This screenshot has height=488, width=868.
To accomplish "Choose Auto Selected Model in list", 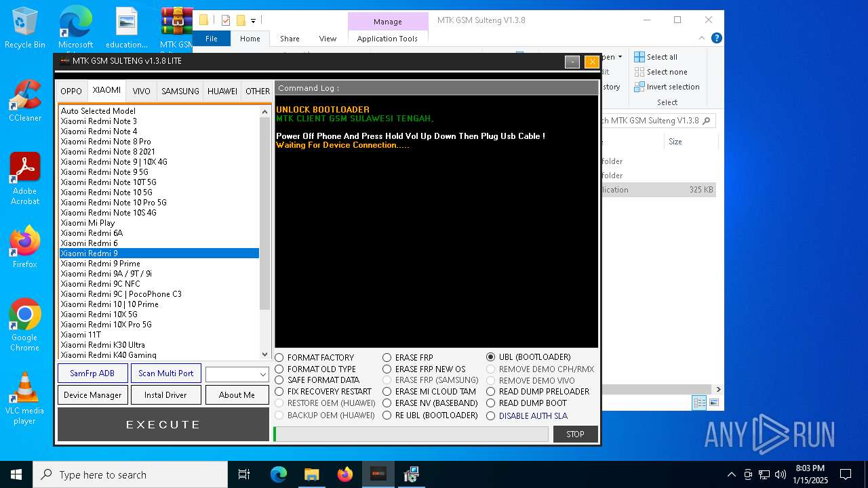I will coord(159,111).
